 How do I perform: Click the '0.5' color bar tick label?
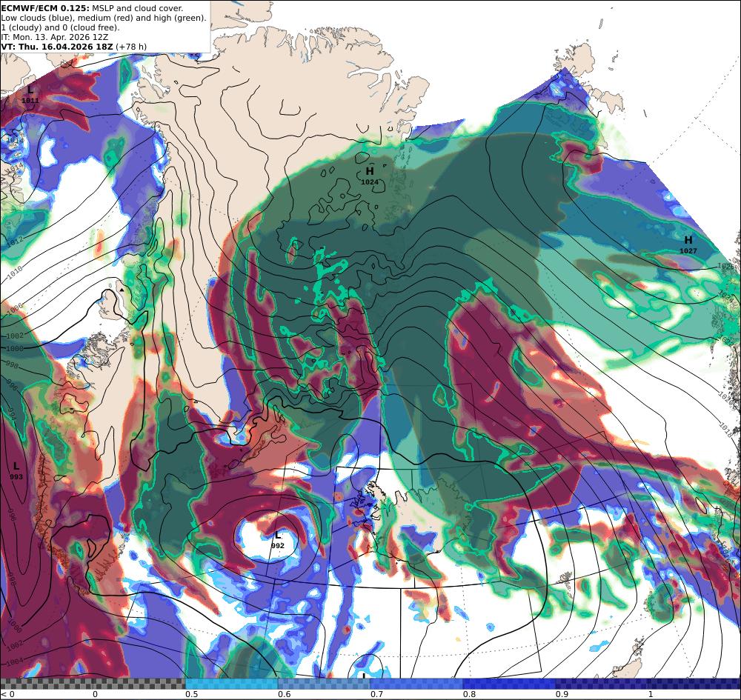point(191,694)
